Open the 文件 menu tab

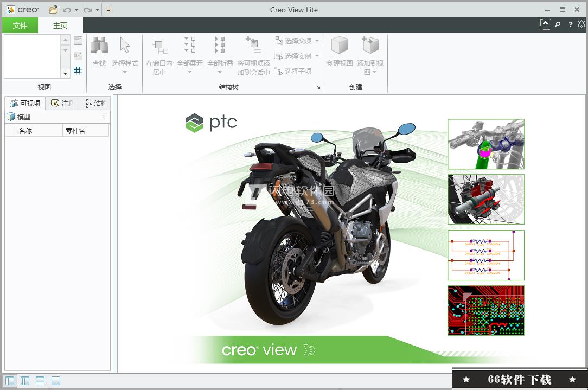[x=20, y=25]
